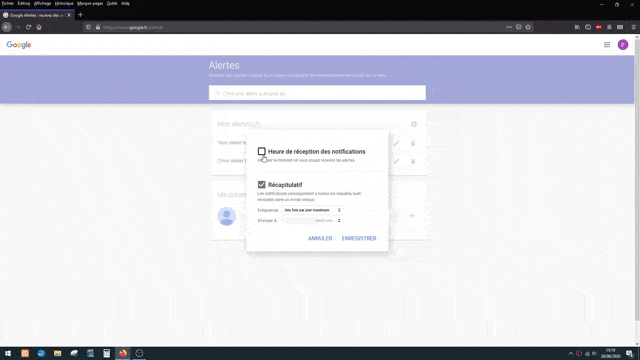Open a new browser tab

(80, 15)
